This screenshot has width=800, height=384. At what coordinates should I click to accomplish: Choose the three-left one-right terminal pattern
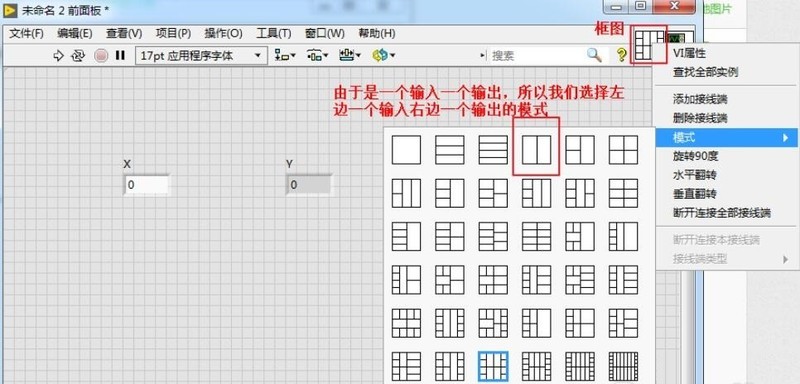[x=449, y=193]
